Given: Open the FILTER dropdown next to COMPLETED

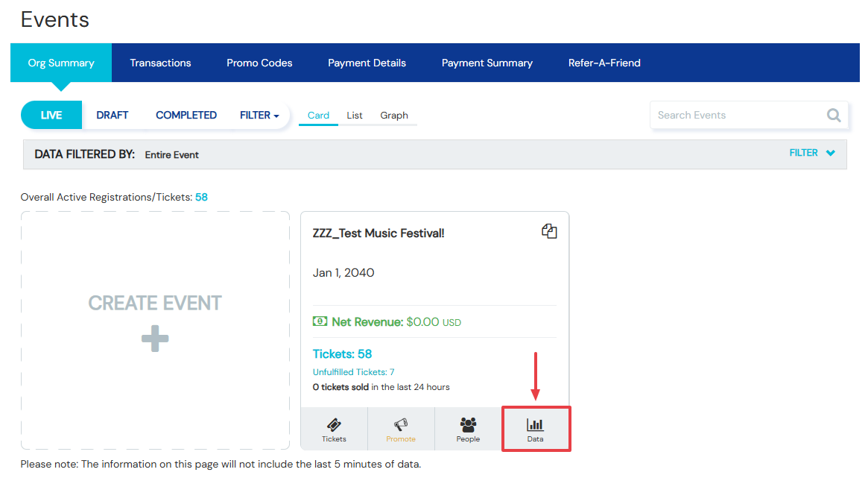Looking at the screenshot, I should tap(259, 116).
